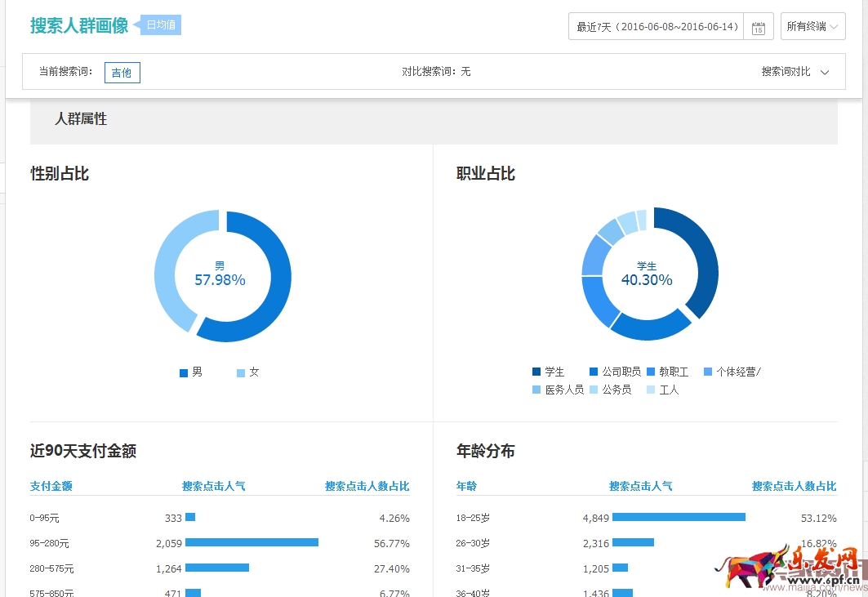
Task: Open the calendar date picker icon
Action: coord(759,27)
